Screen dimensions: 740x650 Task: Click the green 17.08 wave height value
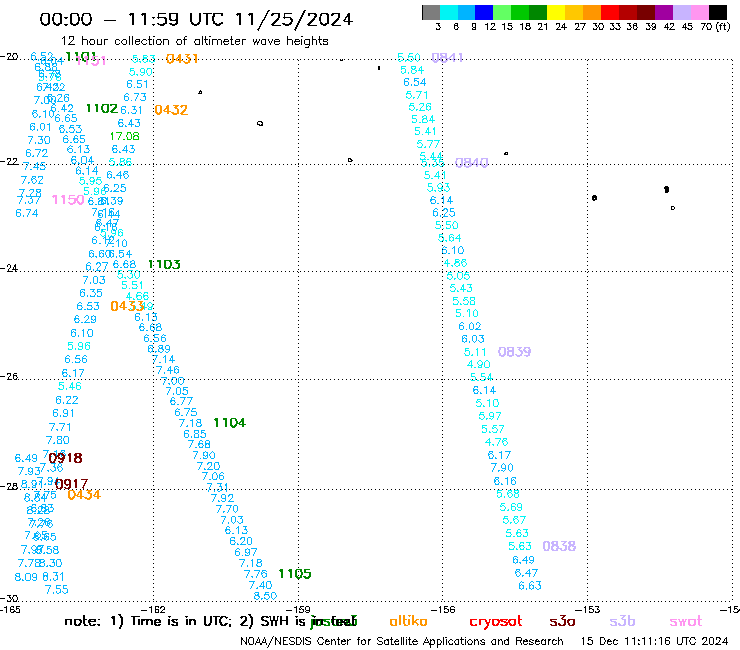[x=125, y=136]
